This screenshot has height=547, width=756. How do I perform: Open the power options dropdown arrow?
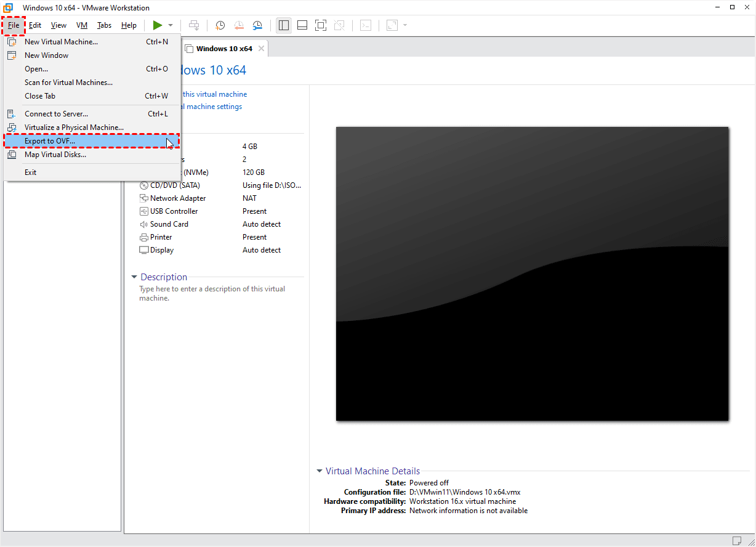pyautogui.click(x=171, y=25)
